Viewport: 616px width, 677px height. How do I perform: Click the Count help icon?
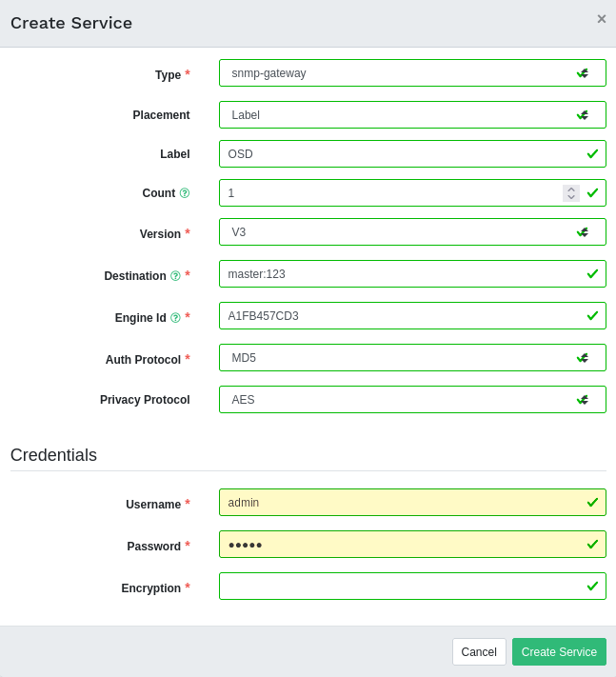[185, 193]
